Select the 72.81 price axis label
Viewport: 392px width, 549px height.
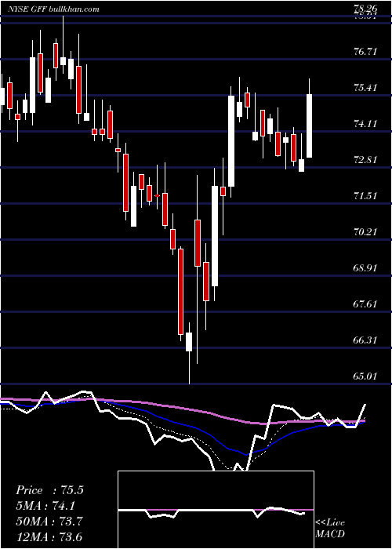365,160
